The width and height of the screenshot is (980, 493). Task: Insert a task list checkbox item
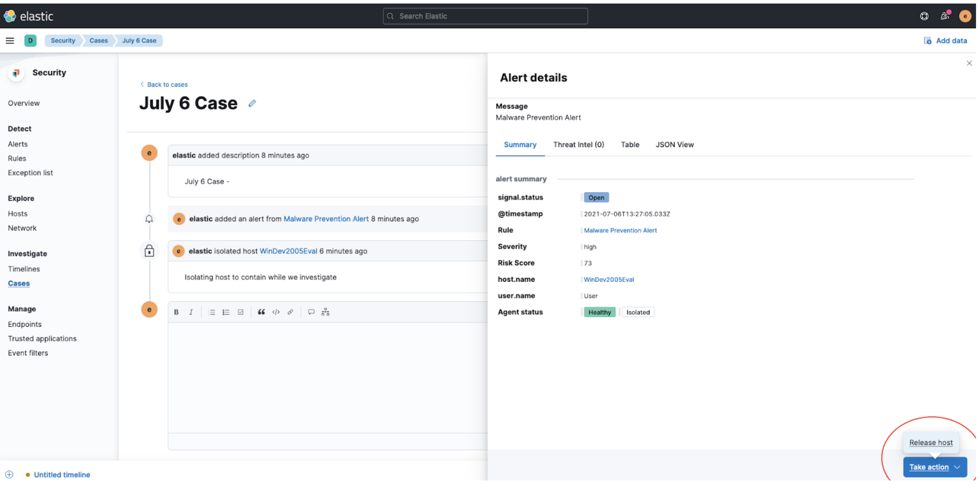240,312
